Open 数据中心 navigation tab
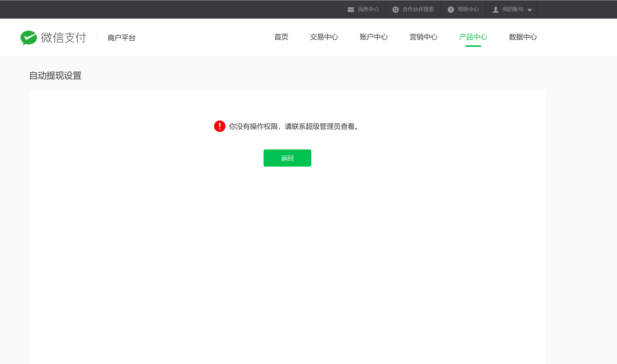Viewport: 617px width, 364px height. [x=523, y=37]
